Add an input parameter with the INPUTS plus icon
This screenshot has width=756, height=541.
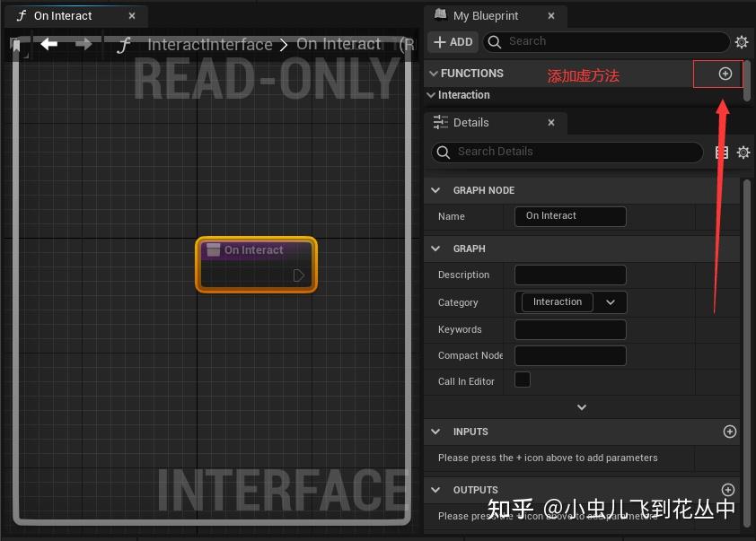click(729, 432)
